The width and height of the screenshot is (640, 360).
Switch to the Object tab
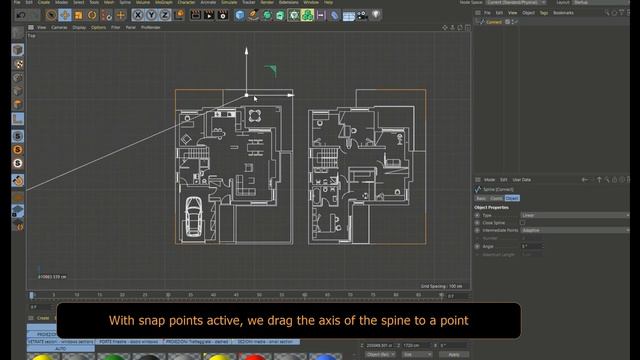point(512,198)
